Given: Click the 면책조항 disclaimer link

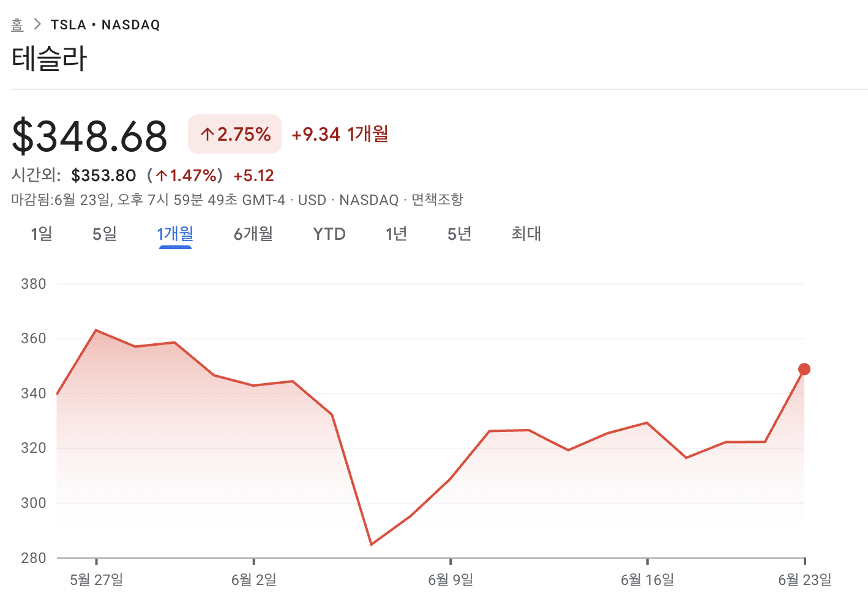Looking at the screenshot, I should pyautogui.click(x=437, y=200).
